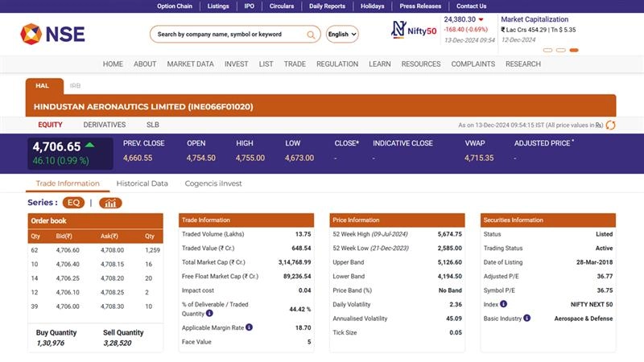Click info icon beside Deliverable Traded Quantity
The image size is (644, 362).
click(x=209, y=313)
